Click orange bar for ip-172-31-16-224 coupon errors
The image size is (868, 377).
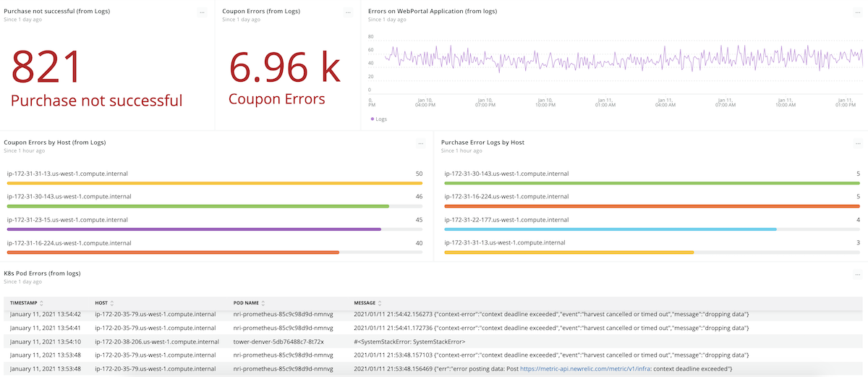173,253
